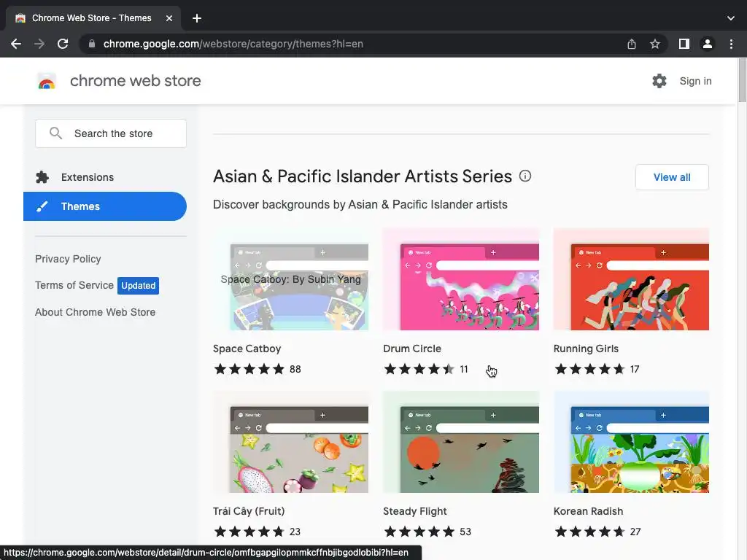Open the Steady Flight theme thumbnail
The height and width of the screenshot is (560, 747).
[x=461, y=442]
